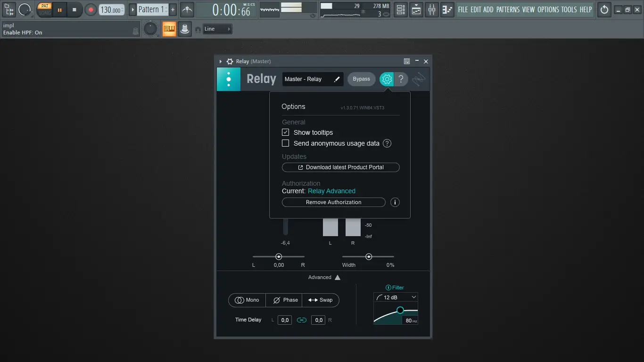Open the ADD menu
Screen dimensions: 644x362
click(x=488, y=9)
